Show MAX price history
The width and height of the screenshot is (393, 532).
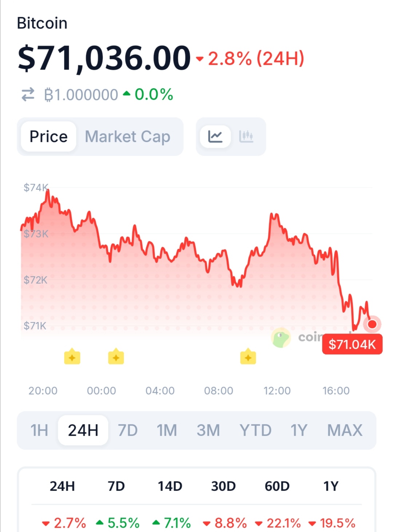click(345, 430)
